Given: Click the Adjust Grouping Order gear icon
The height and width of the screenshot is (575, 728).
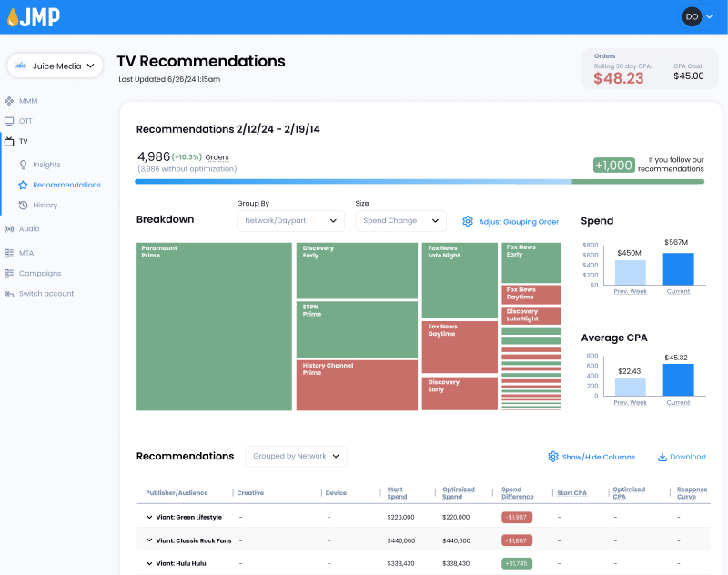Looking at the screenshot, I should [468, 221].
